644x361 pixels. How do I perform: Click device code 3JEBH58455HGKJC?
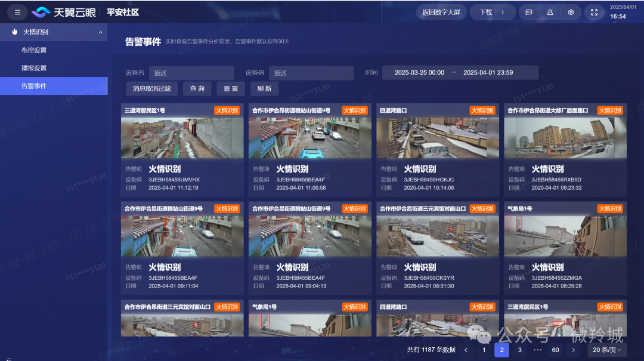tap(429, 180)
